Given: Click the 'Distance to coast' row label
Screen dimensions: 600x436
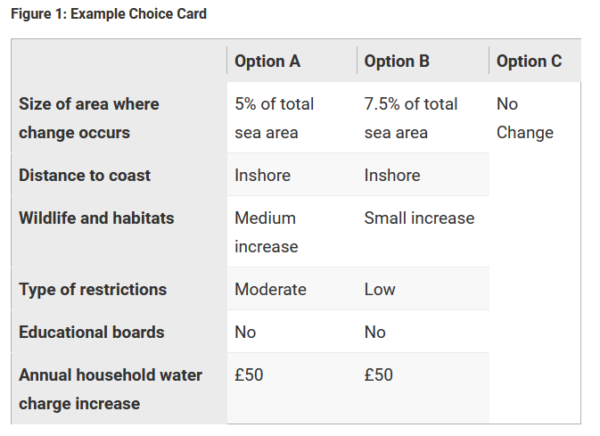Looking at the screenshot, I should 84,175.
